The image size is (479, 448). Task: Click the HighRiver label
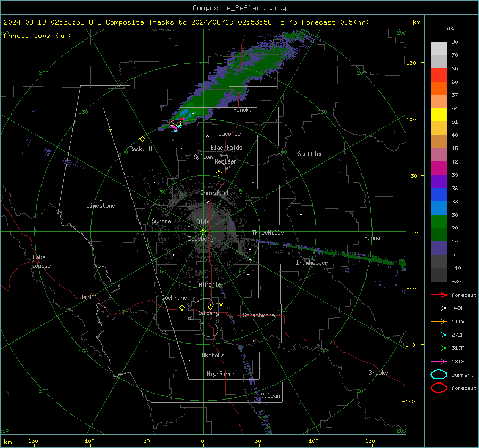tap(221, 374)
